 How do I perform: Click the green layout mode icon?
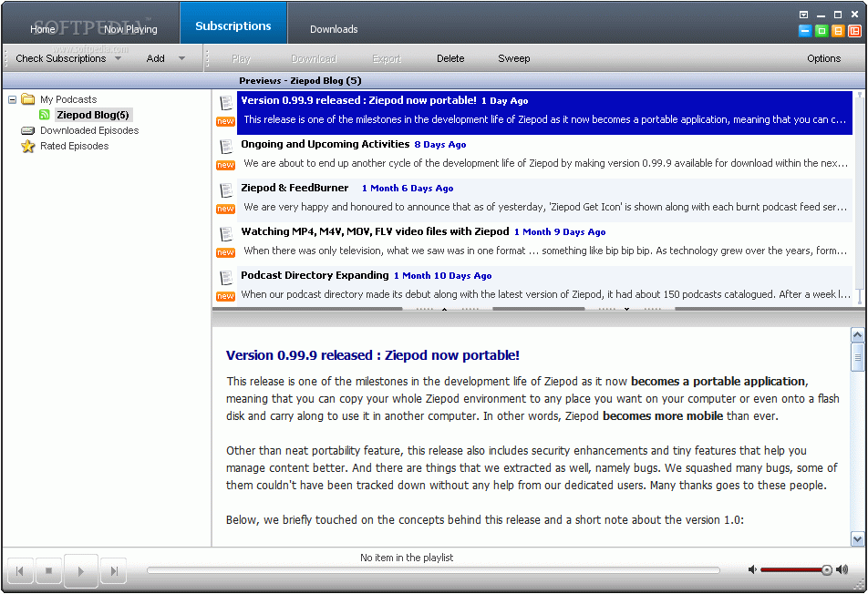(821, 32)
